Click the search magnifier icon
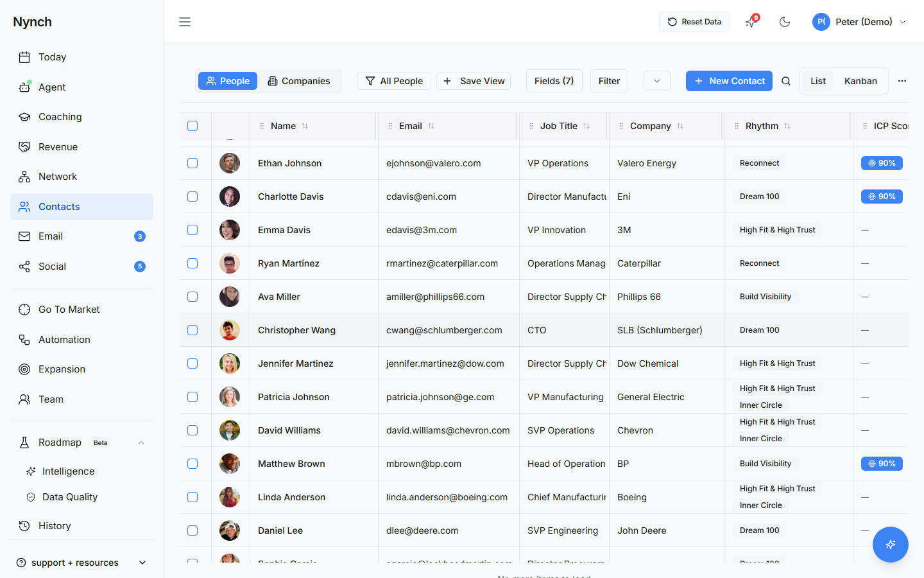The image size is (924, 578). (786, 81)
